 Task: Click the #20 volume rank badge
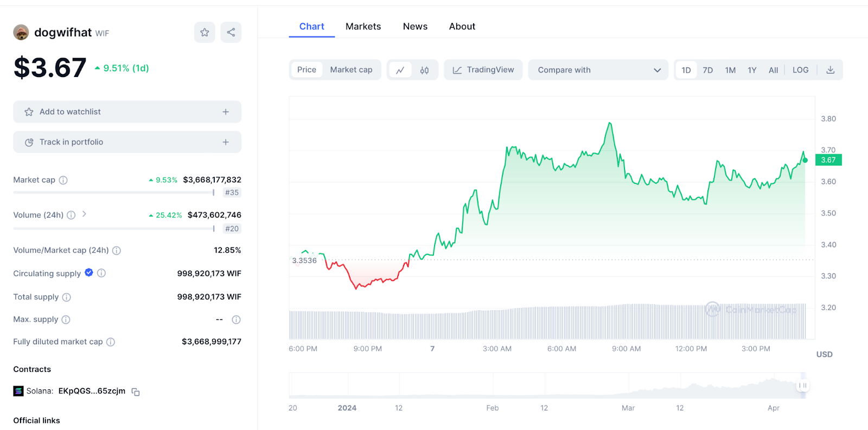232,229
